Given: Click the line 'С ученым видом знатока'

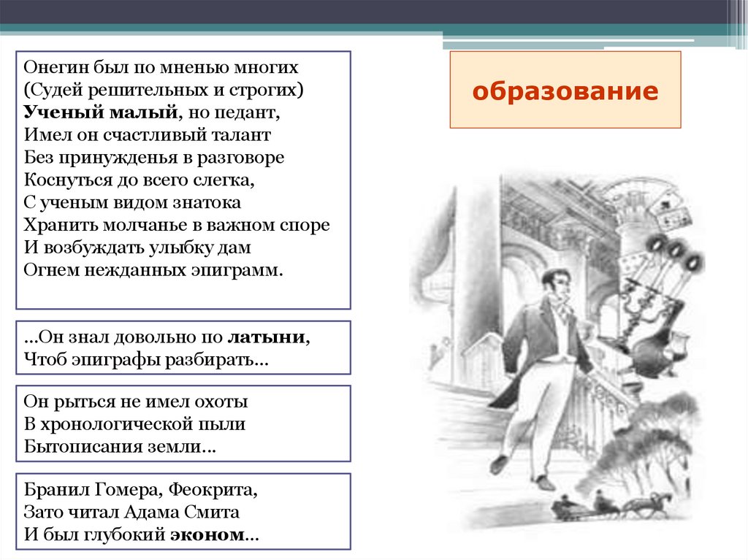Looking at the screenshot, I should tap(132, 203).
